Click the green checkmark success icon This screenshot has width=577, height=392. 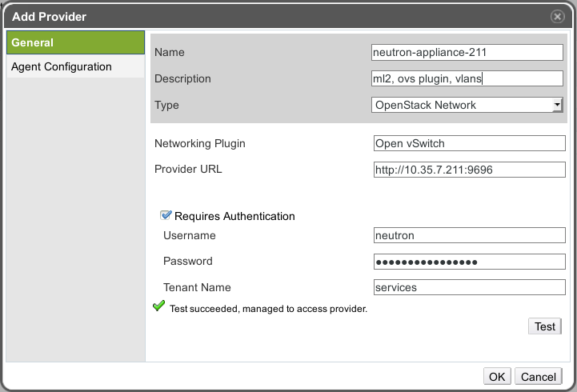(158, 306)
